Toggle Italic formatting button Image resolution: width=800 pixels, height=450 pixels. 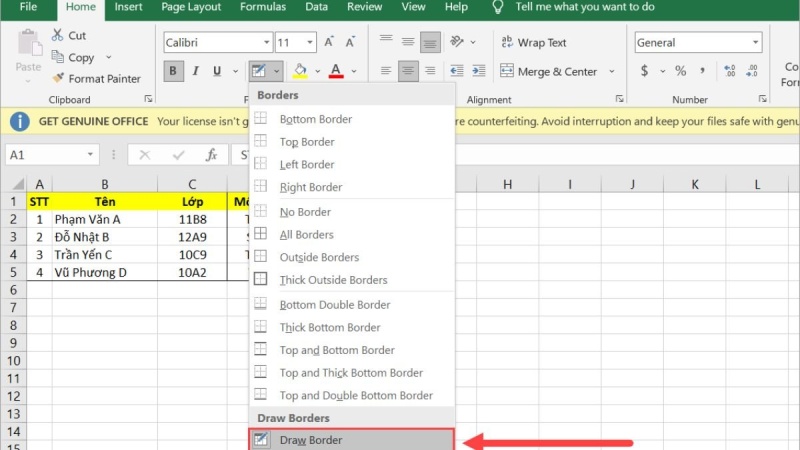pos(195,71)
